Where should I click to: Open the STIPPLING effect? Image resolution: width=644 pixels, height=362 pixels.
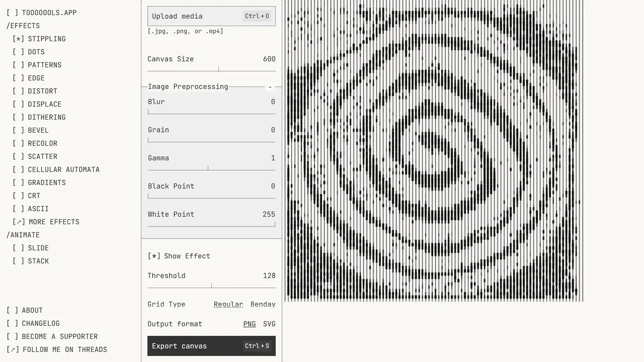(x=39, y=39)
